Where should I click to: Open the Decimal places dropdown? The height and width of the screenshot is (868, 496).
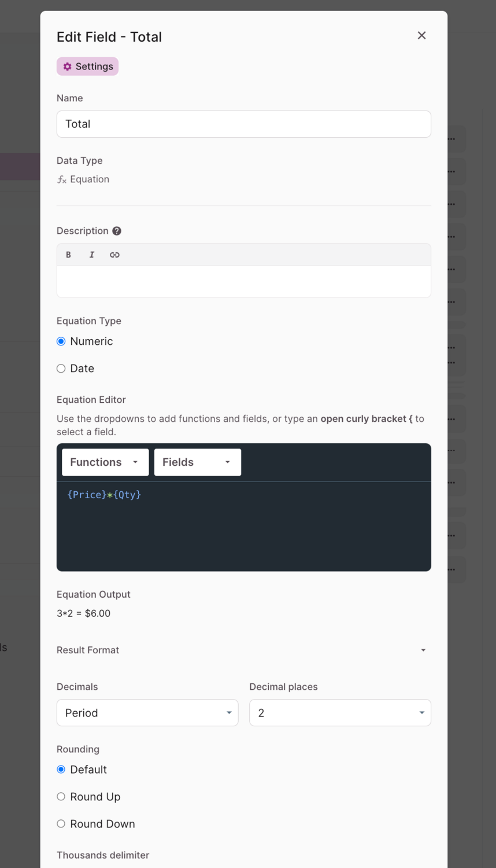pyautogui.click(x=340, y=713)
